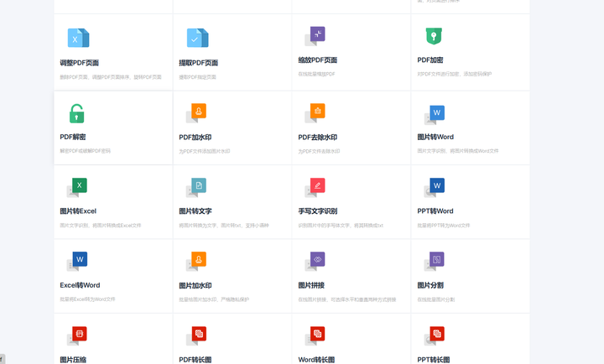The image size is (604, 364).
Task: Open the PPT转长图 title
Action: [434, 360]
